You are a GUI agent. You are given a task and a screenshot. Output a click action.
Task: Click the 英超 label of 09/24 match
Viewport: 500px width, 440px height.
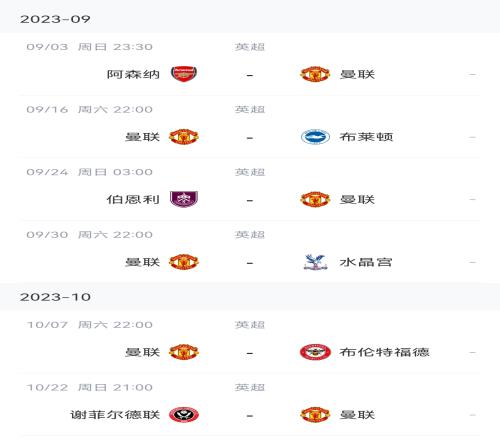[250, 172]
